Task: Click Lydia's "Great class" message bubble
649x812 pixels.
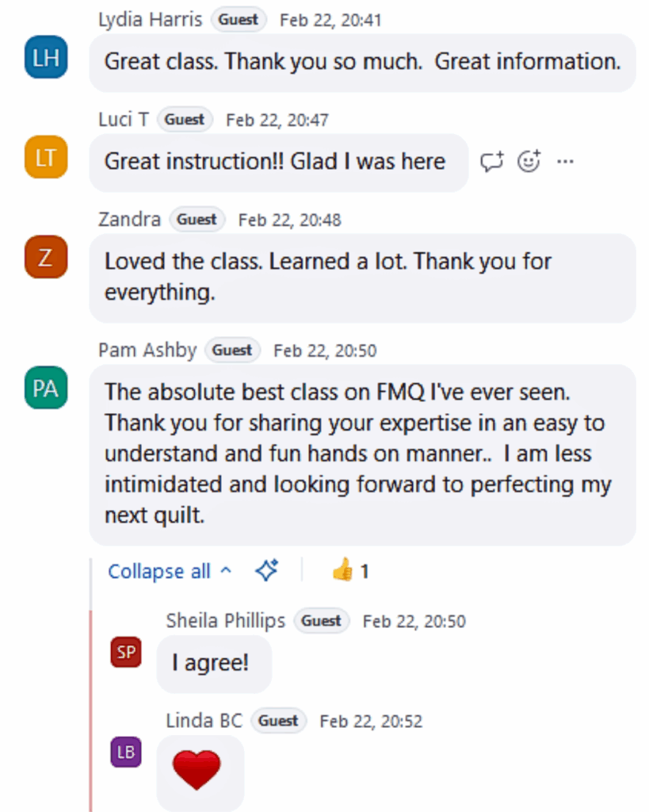Action: [x=361, y=62]
